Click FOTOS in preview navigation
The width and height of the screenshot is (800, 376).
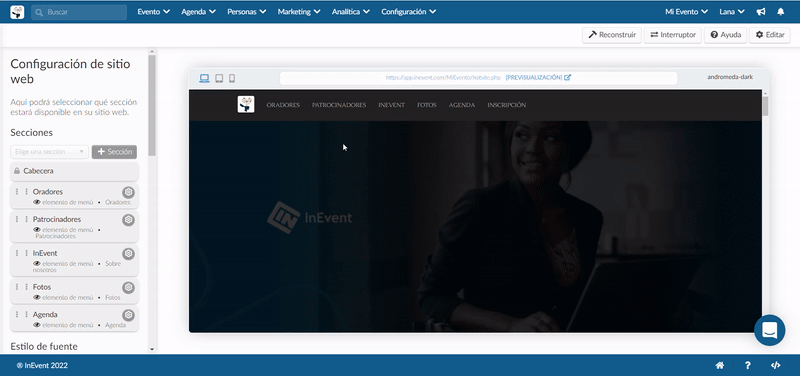tap(427, 105)
